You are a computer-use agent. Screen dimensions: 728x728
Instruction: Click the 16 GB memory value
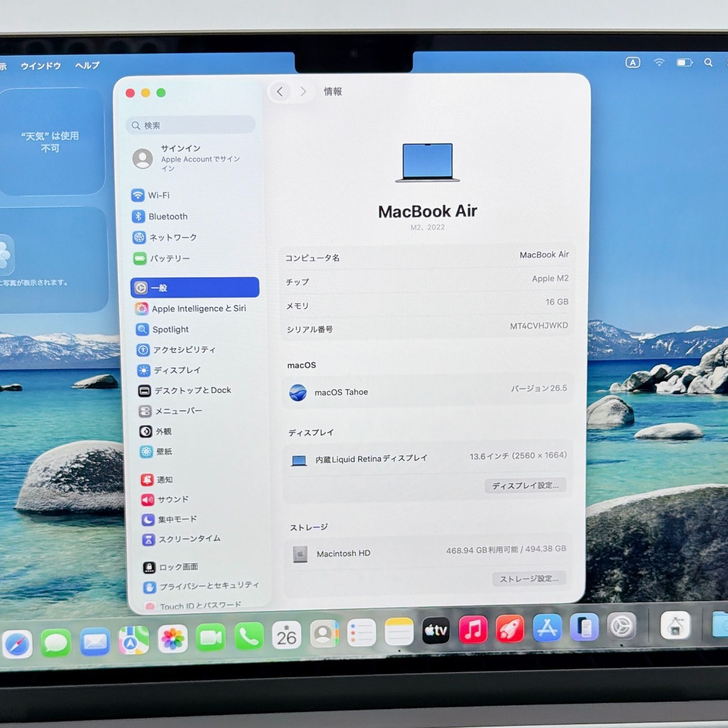click(x=557, y=302)
